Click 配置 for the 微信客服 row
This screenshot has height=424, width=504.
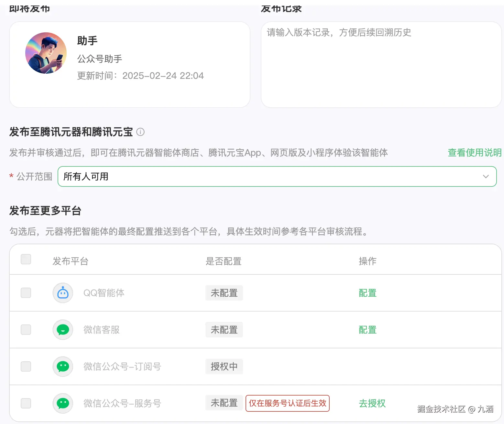[x=367, y=330]
